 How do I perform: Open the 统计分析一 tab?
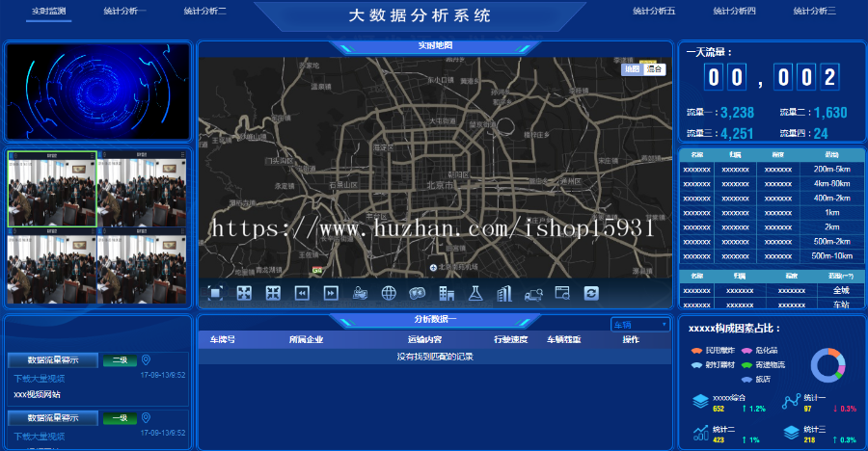point(124,12)
